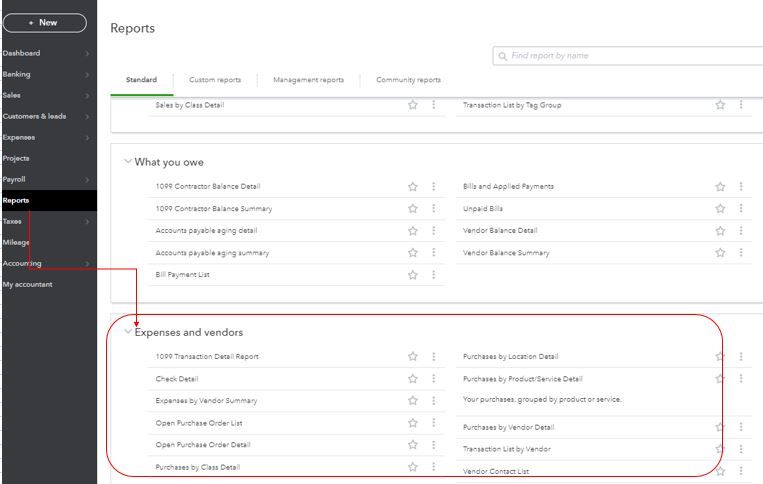Image resolution: width=763 pixels, height=484 pixels.
Task: Click the Find report by name search field
Action: coord(630,56)
